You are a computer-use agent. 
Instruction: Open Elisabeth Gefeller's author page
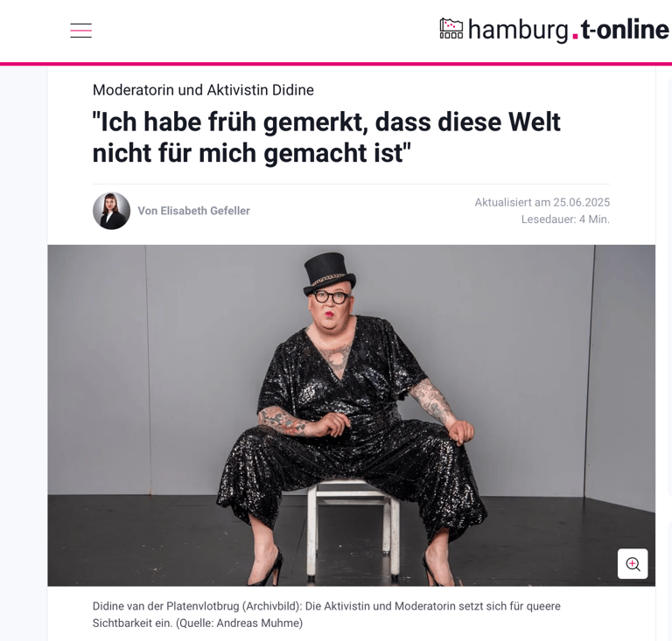193,211
